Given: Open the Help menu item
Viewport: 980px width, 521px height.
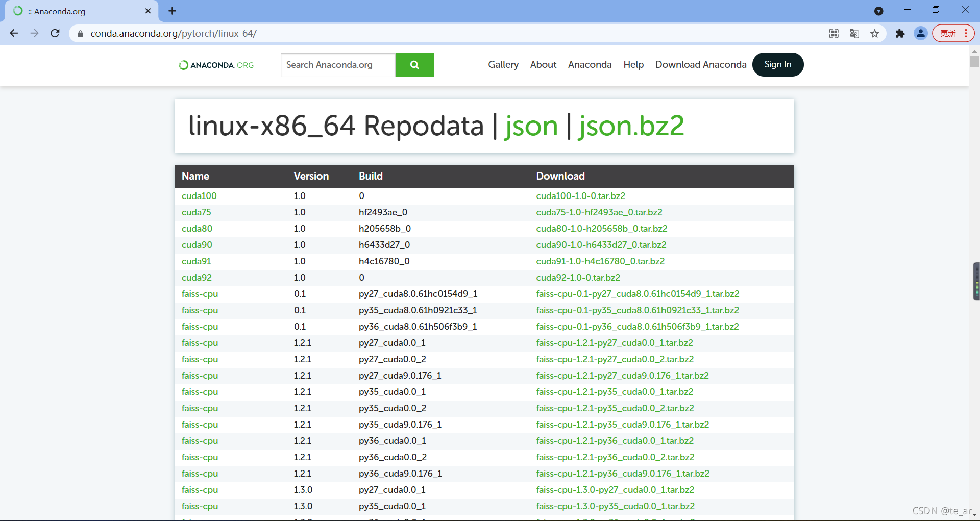Looking at the screenshot, I should point(633,64).
